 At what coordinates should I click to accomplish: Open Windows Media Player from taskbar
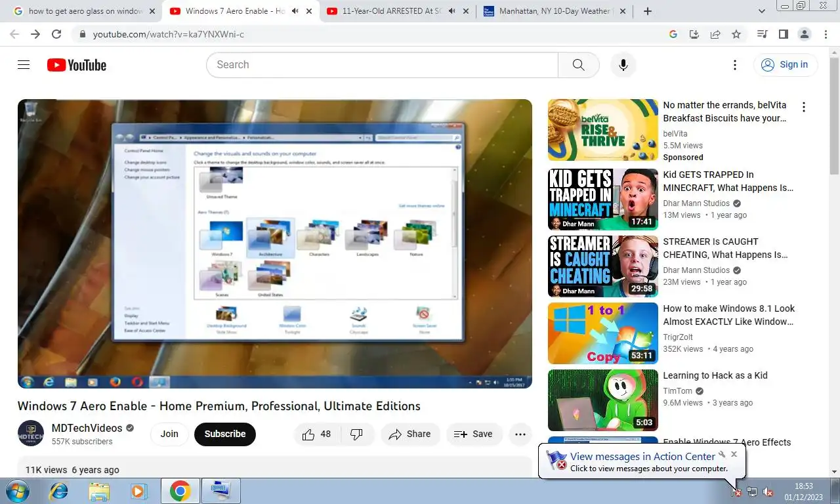[x=138, y=491]
